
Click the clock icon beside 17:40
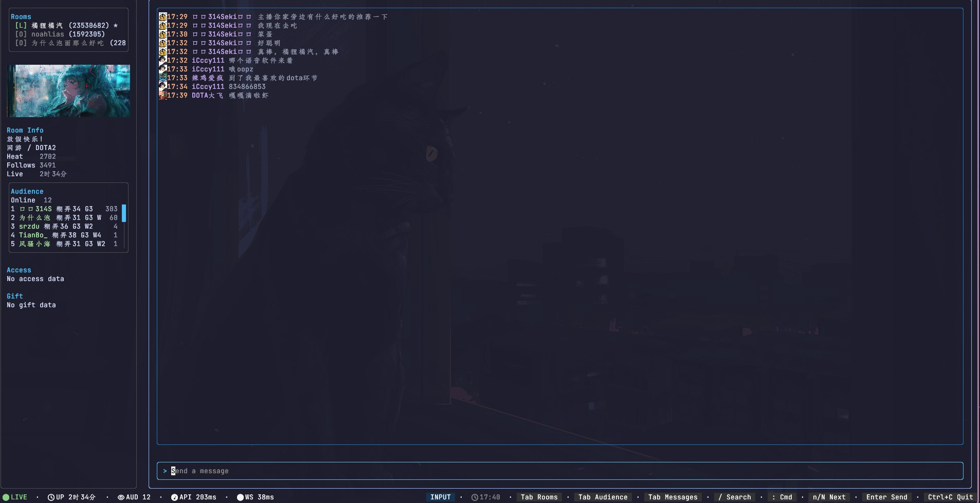[475, 497]
